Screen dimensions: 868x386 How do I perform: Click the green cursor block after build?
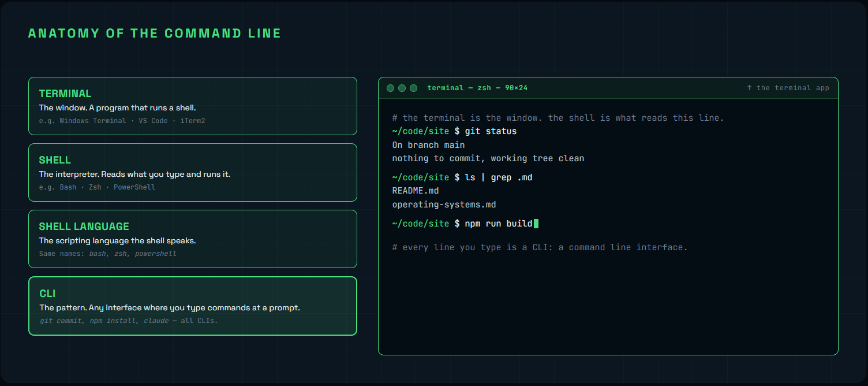pyautogui.click(x=536, y=224)
